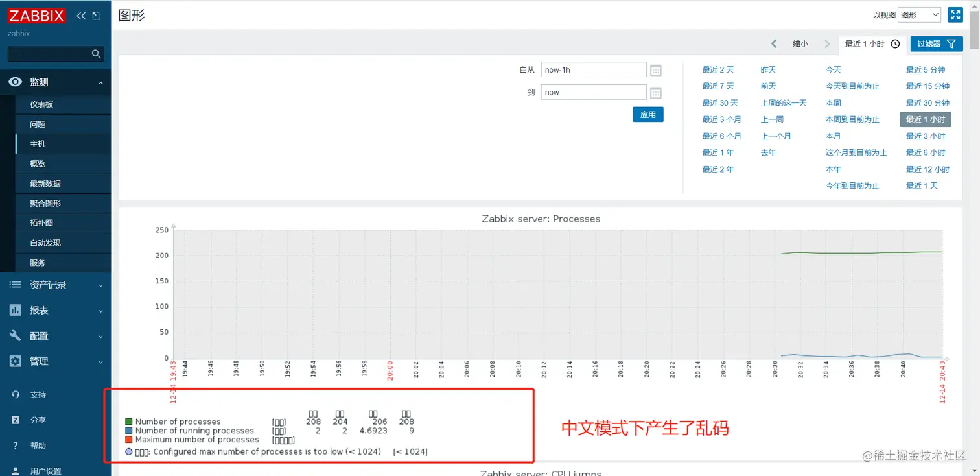The width and height of the screenshot is (980, 476).
Task: Select 今天 time range
Action: 834,70
